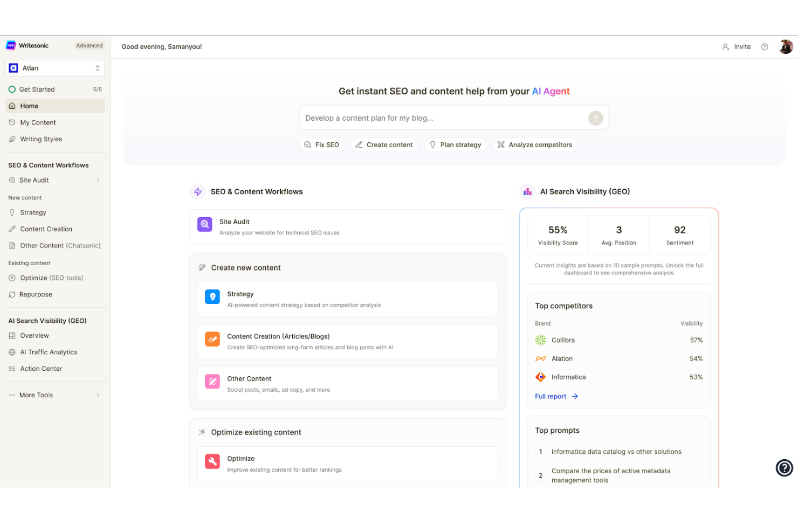Click the Strategy lightbulb sidebar icon
Screen dimensions: 798x532
coord(12,212)
